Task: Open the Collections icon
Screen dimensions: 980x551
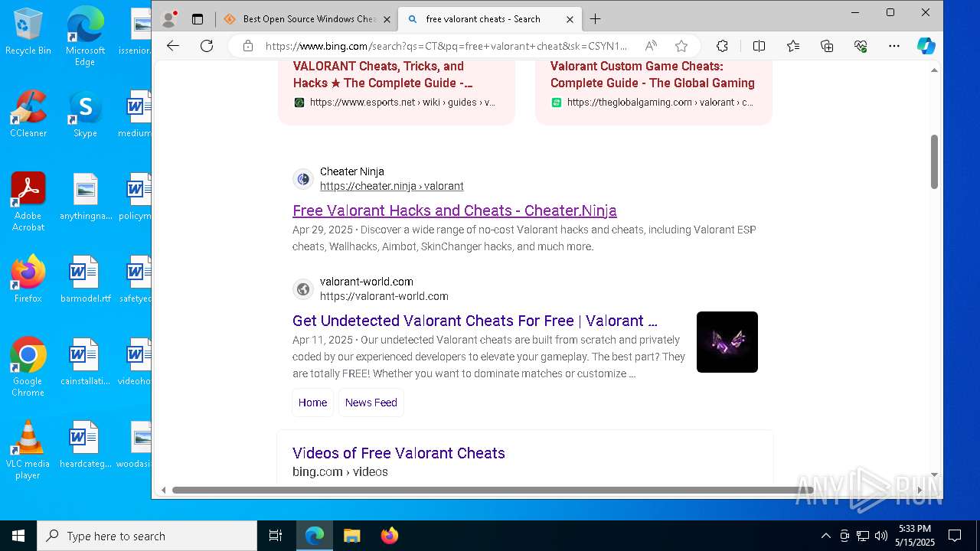Action: click(x=827, y=46)
